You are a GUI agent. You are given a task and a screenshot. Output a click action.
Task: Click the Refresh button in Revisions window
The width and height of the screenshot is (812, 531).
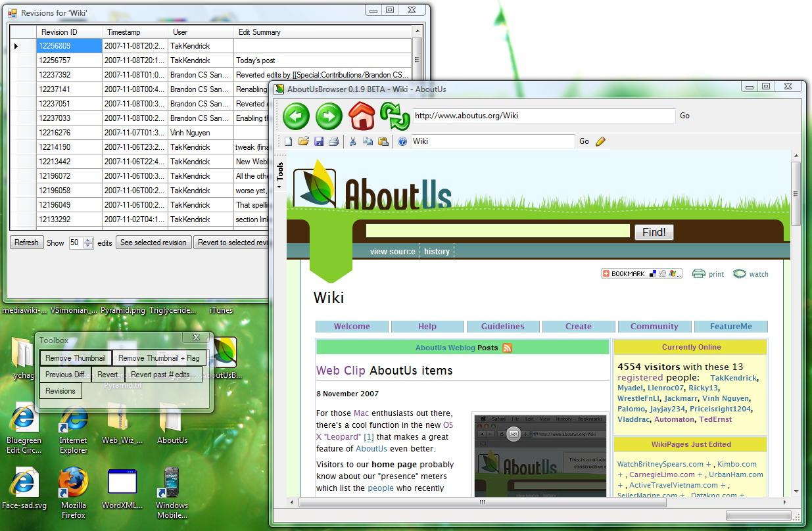click(26, 242)
